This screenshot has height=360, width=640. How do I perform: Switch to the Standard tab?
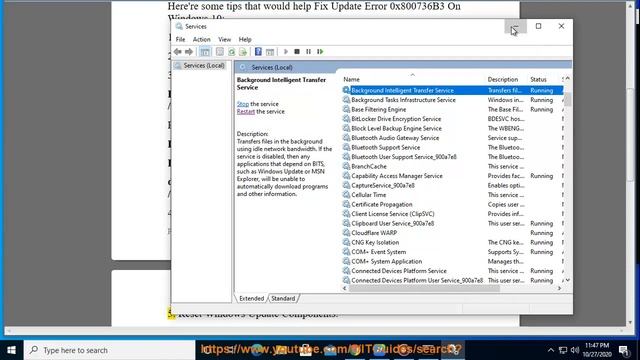pos(283,298)
